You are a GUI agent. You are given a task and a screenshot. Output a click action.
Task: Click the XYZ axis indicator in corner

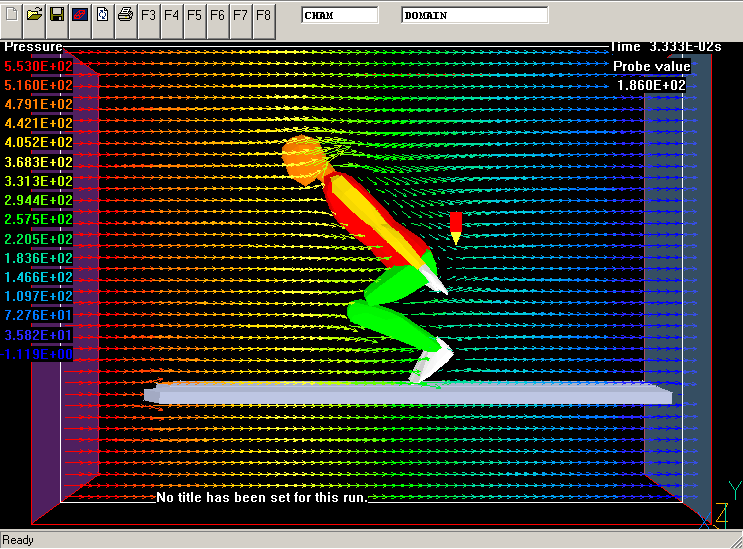pyautogui.click(x=727, y=507)
